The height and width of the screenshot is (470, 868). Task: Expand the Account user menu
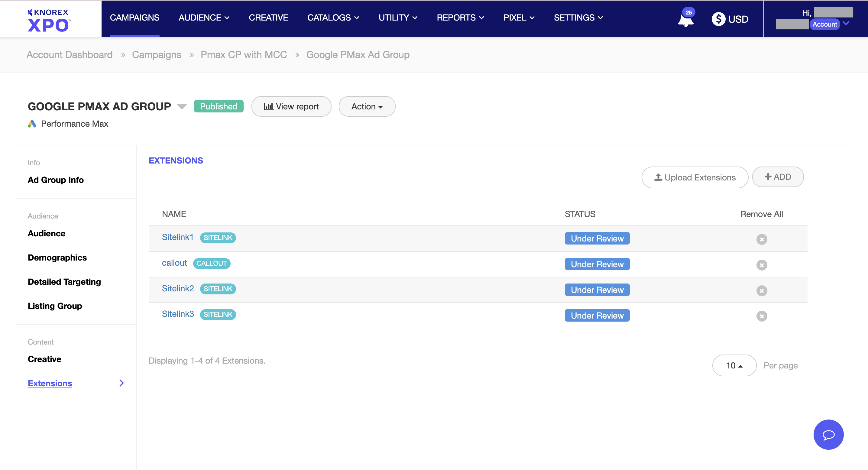846,24
